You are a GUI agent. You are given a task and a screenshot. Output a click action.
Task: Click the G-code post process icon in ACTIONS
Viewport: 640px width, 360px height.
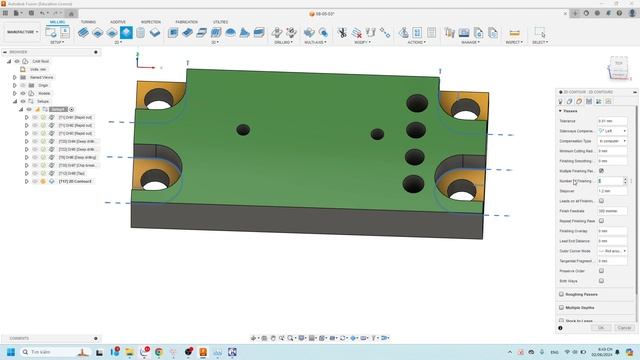tap(417, 32)
